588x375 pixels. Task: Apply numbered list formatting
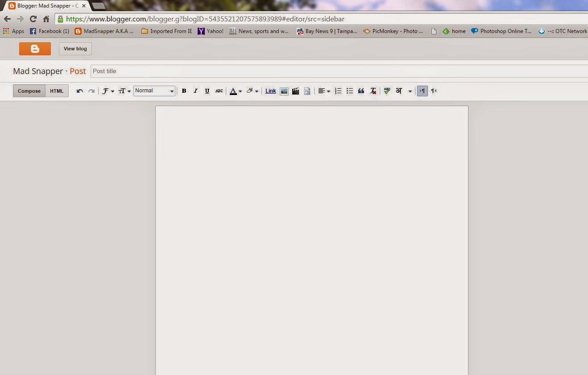coord(338,91)
